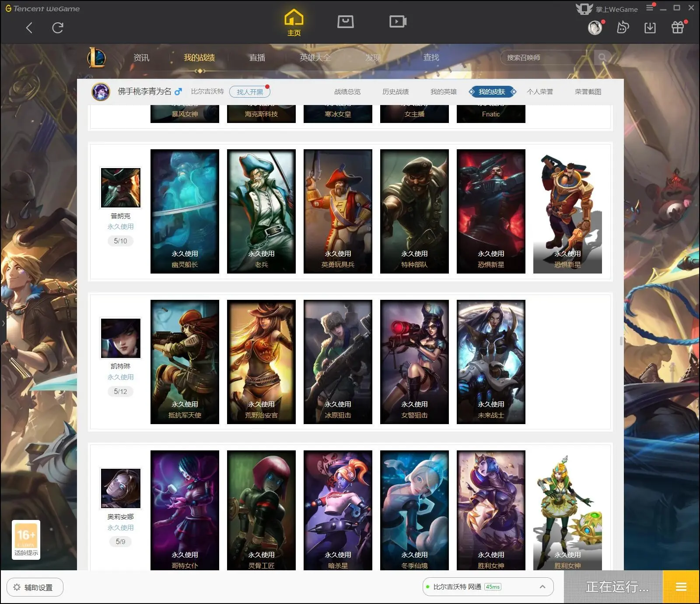The height and width of the screenshot is (604, 700).
Task: Click the search magnifier icon
Action: click(602, 57)
